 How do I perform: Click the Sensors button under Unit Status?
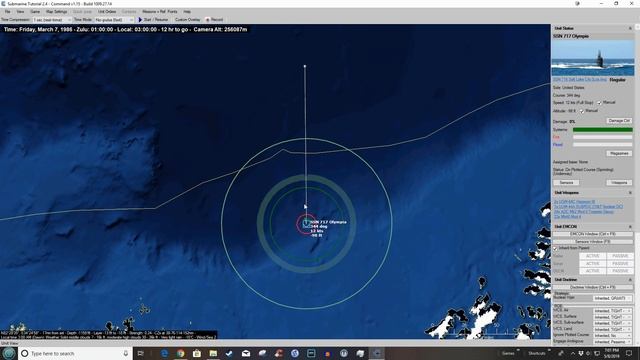[x=566, y=182]
